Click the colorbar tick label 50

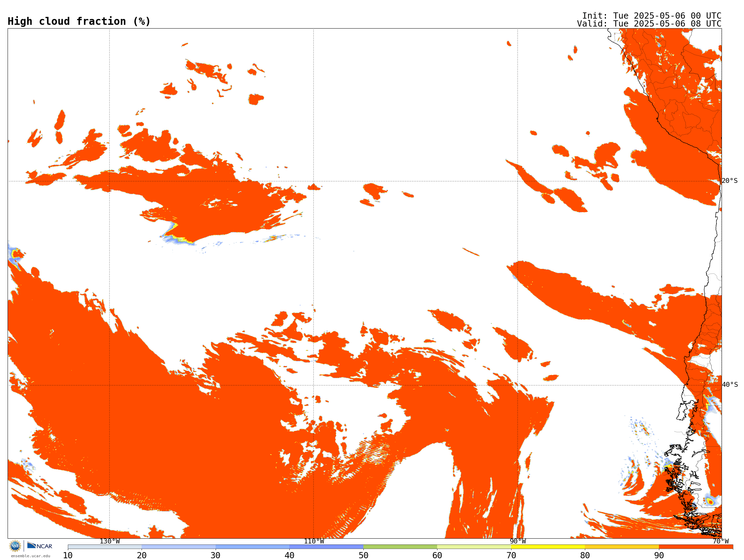point(363,555)
